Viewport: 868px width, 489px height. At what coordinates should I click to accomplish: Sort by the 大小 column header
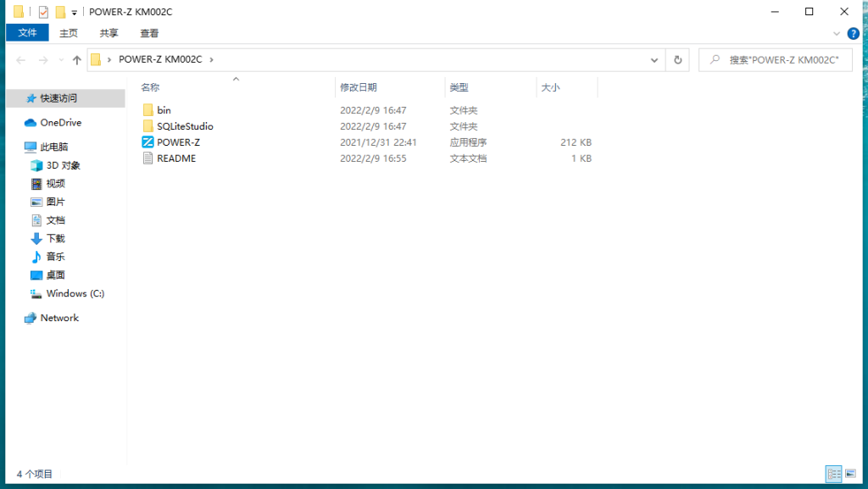pyautogui.click(x=550, y=87)
